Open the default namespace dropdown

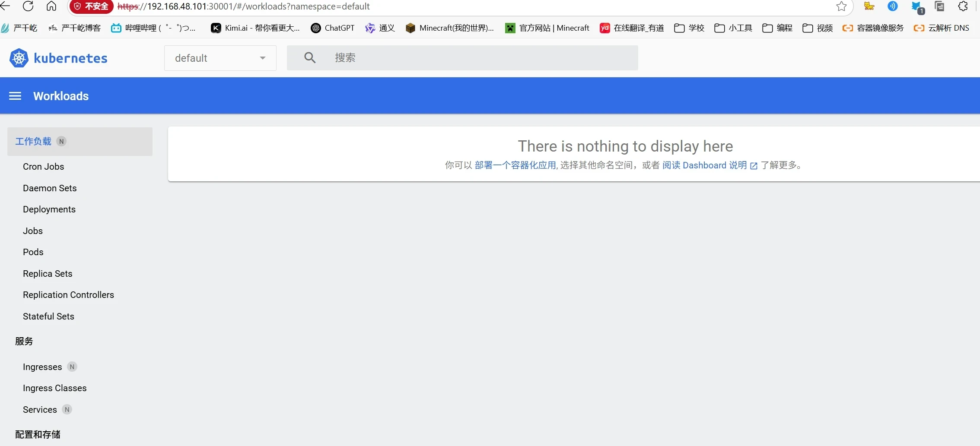pyautogui.click(x=220, y=58)
